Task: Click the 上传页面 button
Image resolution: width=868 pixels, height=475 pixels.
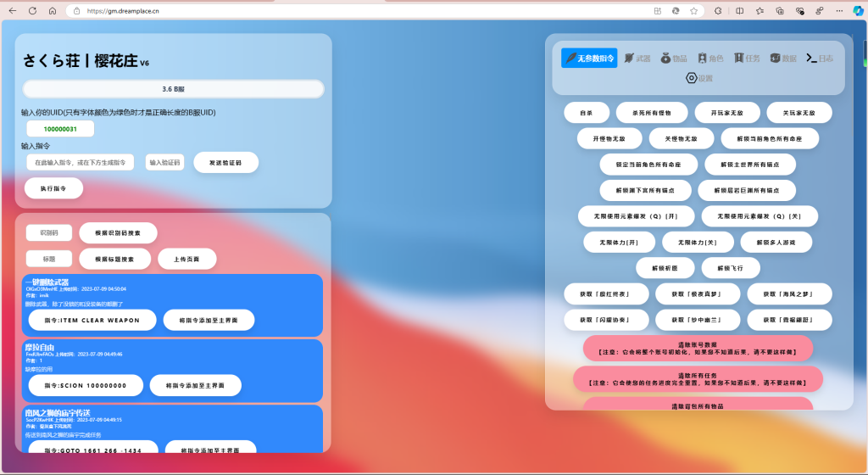Action: [187, 259]
